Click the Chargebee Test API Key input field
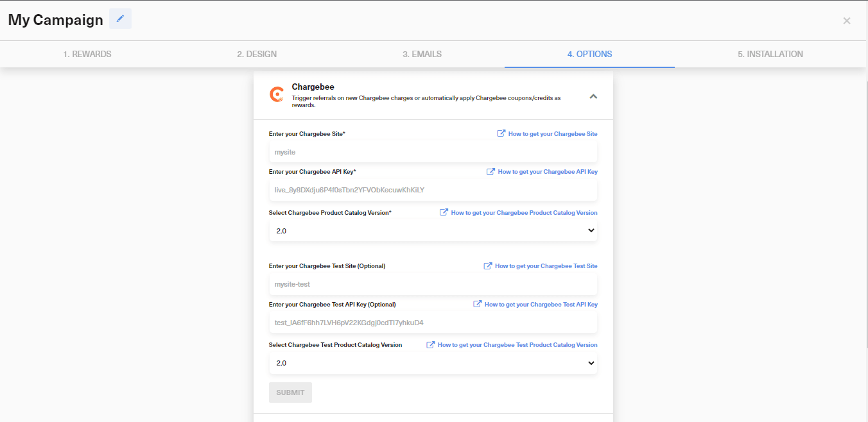This screenshot has height=422, width=868. (x=433, y=323)
